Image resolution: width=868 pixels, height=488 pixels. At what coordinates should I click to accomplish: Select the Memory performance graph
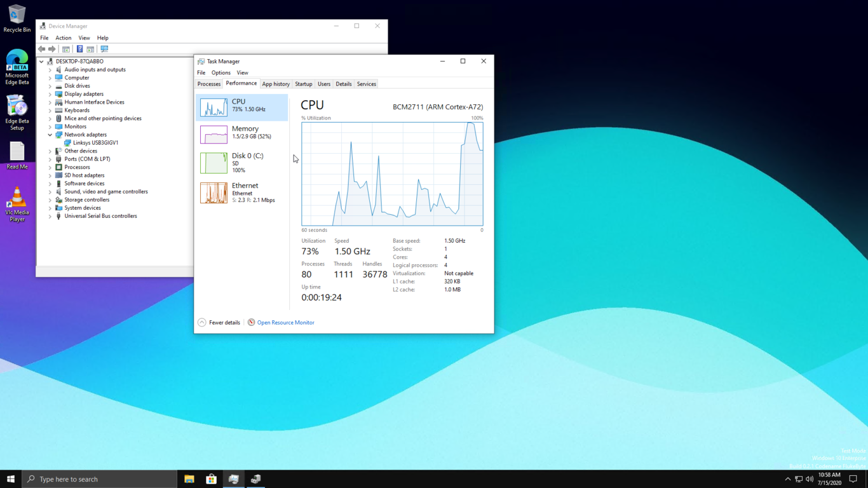pos(242,132)
